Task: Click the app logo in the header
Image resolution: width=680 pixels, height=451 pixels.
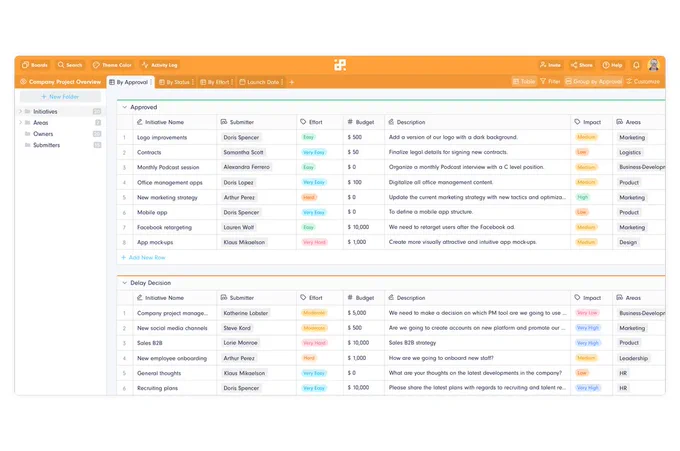Action: pyautogui.click(x=340, y=65)
